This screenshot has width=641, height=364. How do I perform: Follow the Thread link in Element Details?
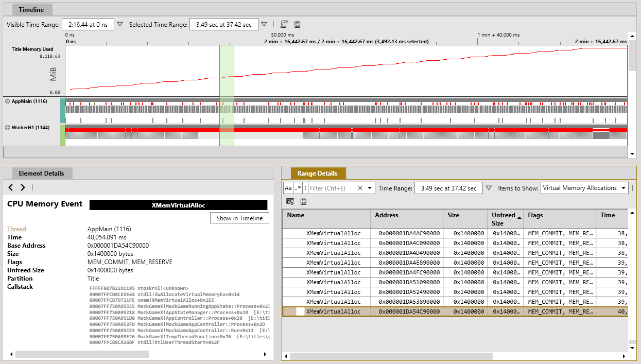pos(16,229)
